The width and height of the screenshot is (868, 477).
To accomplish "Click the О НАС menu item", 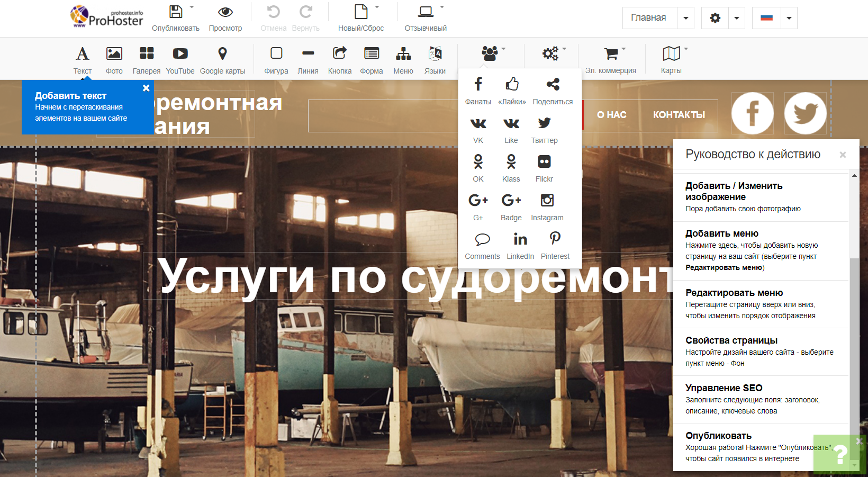I will pos(611,115).
